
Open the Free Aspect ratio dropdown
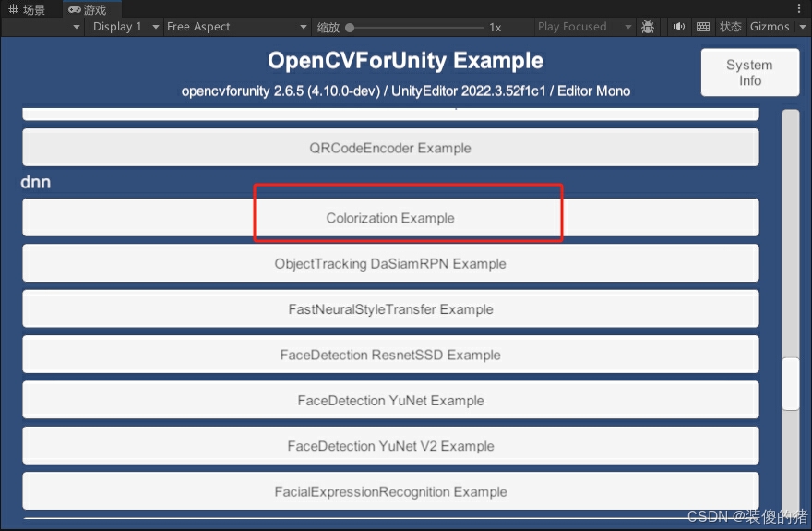[236, 27]
